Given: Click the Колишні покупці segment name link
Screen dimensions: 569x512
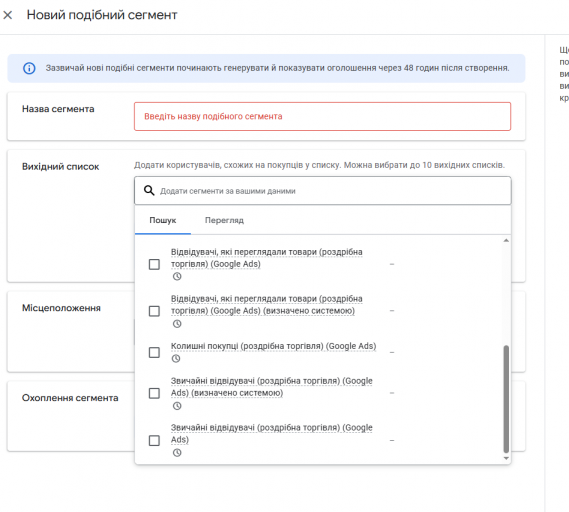Looking at the screenshot, I should (x=273, y=346).
